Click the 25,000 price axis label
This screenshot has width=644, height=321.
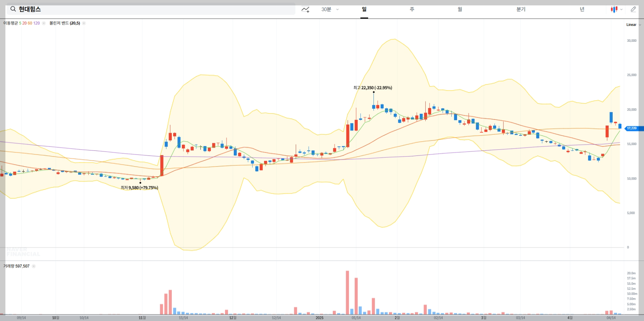point(631,75)
